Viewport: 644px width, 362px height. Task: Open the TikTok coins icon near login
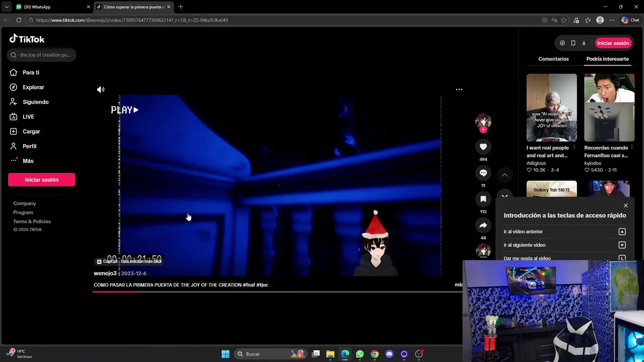pos(562,43)
